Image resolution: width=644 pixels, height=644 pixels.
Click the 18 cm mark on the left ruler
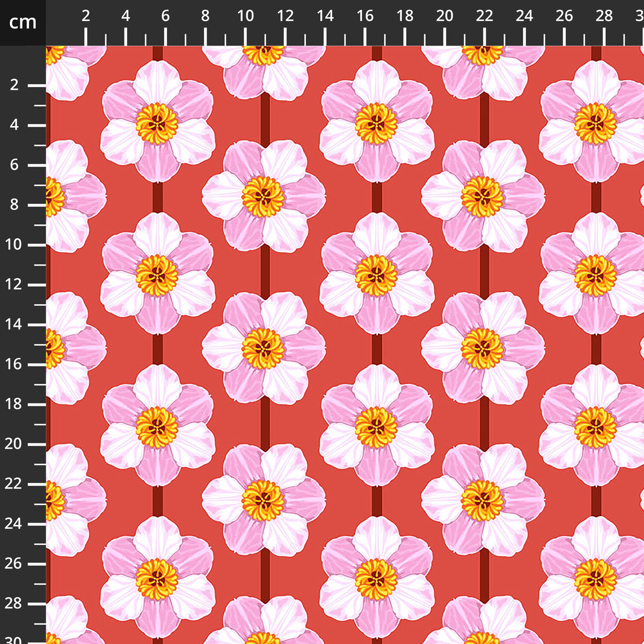tap(14, 404)
